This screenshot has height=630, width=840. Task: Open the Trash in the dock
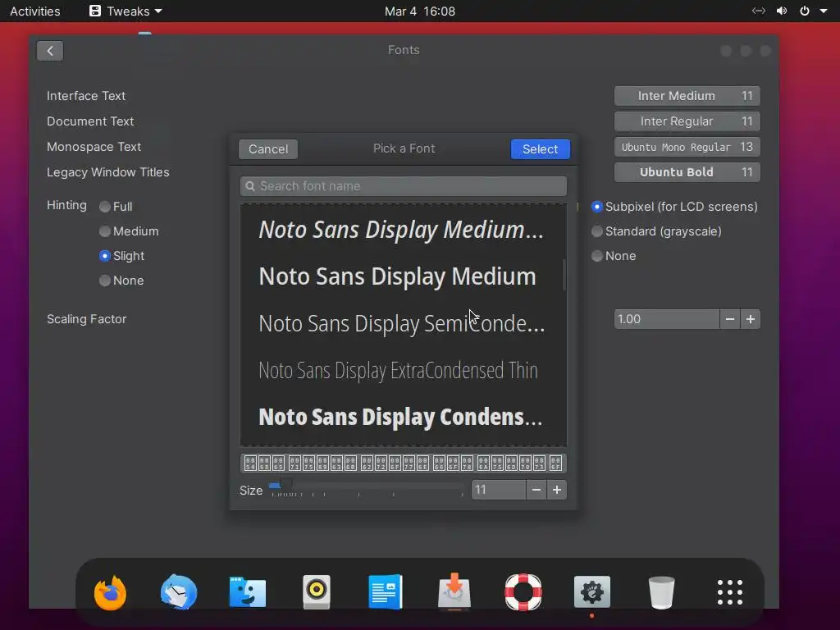click(661, 592)
